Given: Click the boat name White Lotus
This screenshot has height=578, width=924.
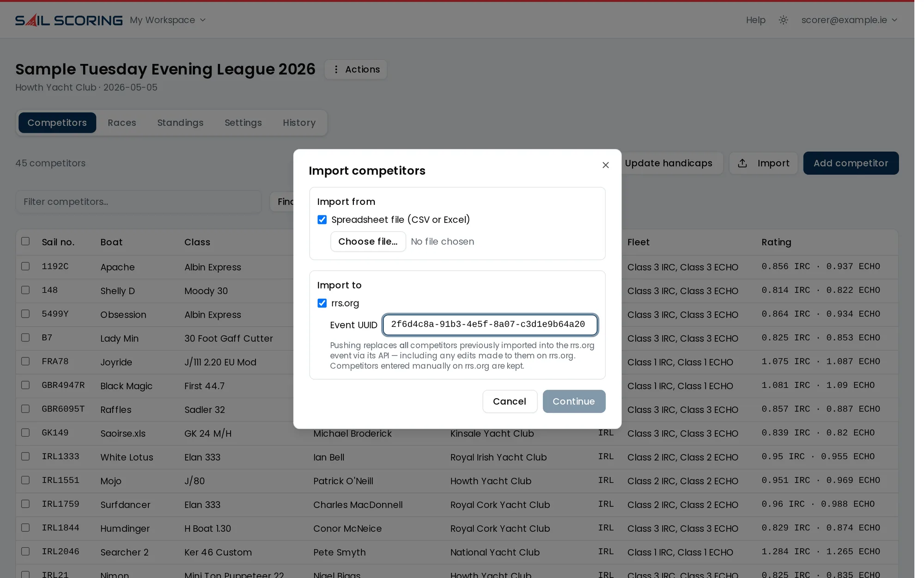Looking at the screenshot, I should click(x=127, y=457).
